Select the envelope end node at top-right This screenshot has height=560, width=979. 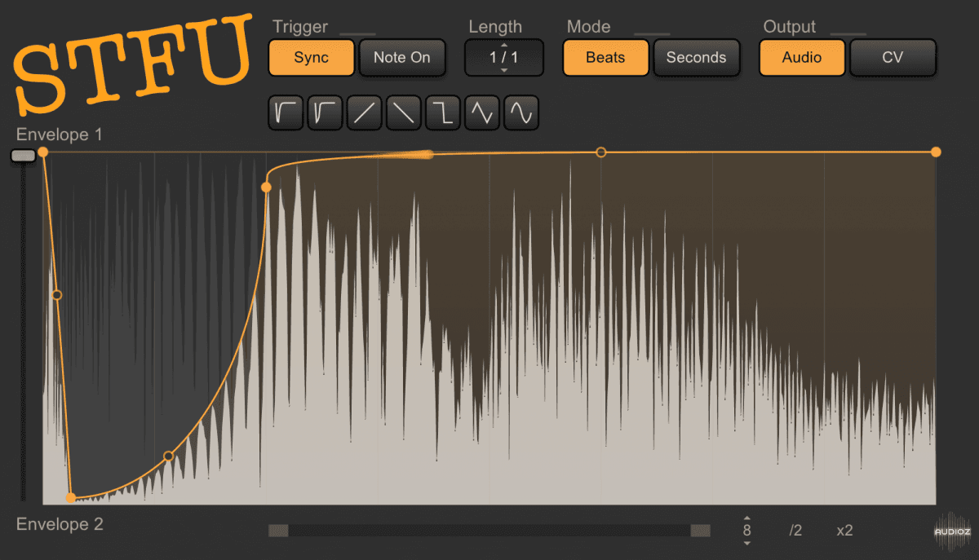(936, 152)
